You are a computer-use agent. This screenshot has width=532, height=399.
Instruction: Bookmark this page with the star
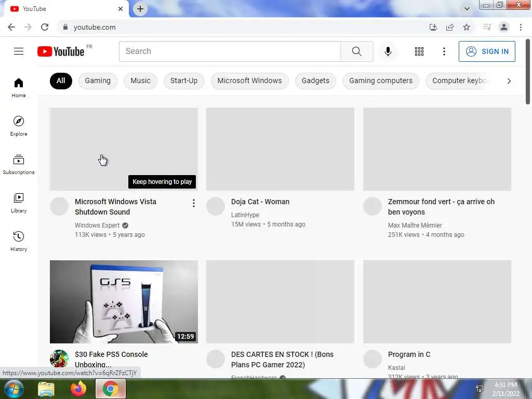467,27
